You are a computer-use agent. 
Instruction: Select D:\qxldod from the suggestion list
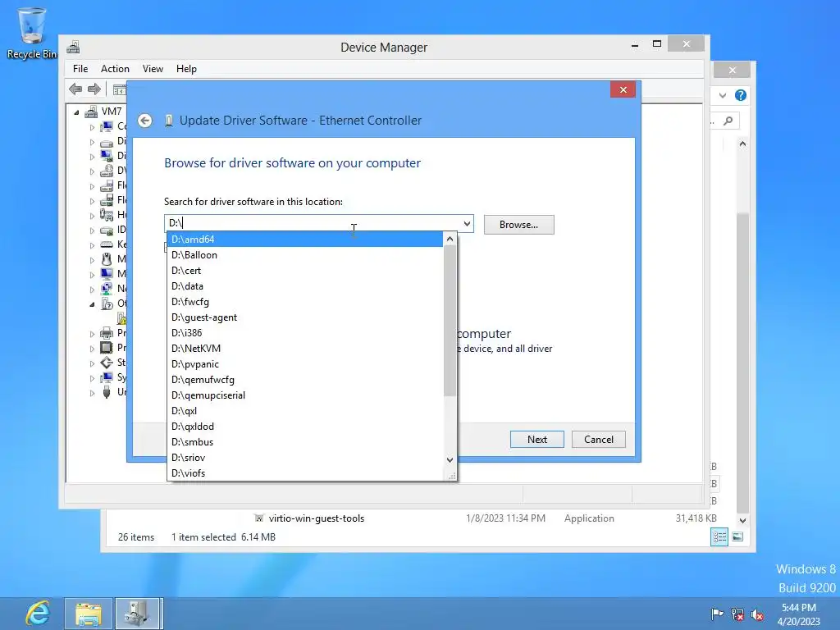pyautogui.click(x=305, y=426)
